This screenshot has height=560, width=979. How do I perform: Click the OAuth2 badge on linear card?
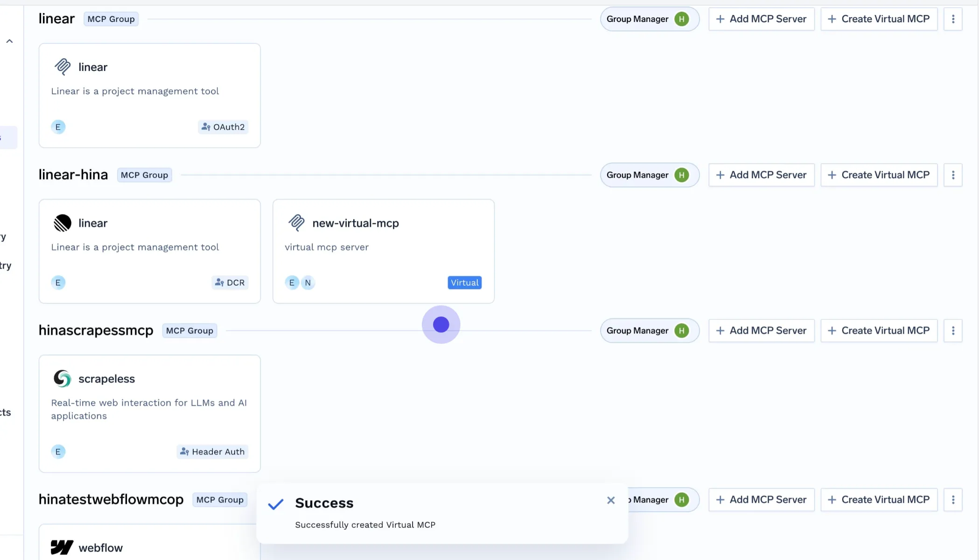223,127
